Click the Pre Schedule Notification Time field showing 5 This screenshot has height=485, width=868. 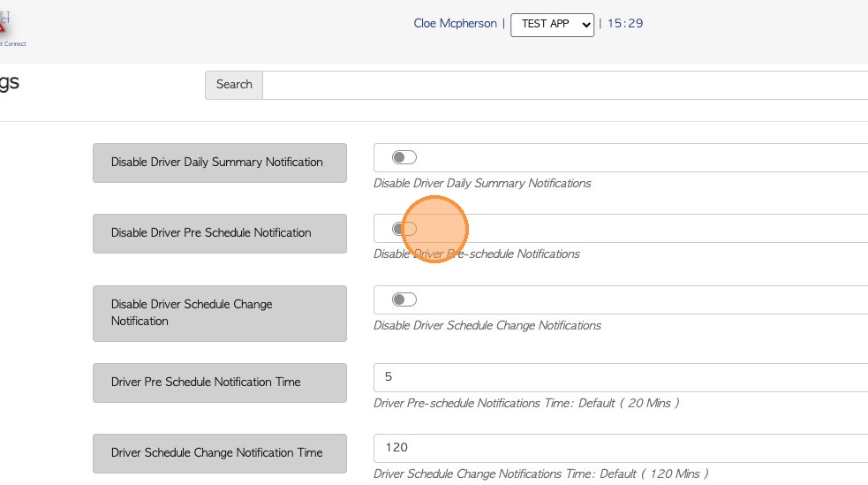618,377
